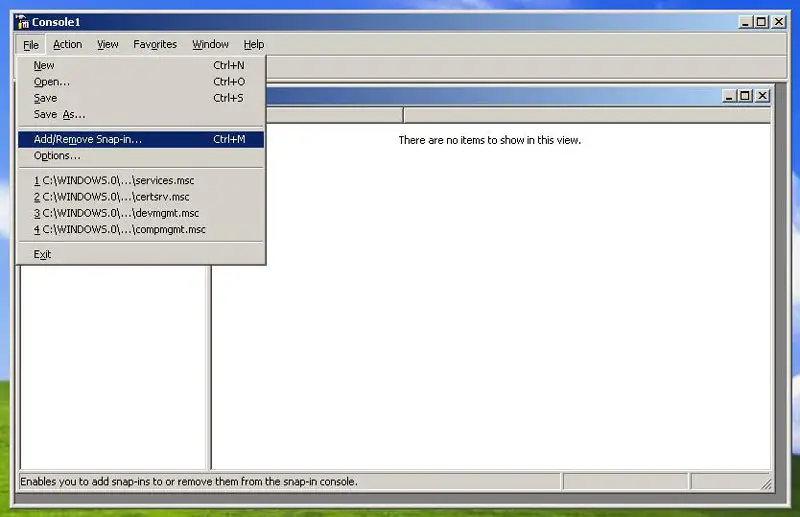The height and width of the screenshot is (517, 800).
Task: Click the status bar description text
Action: click(189, 482)
